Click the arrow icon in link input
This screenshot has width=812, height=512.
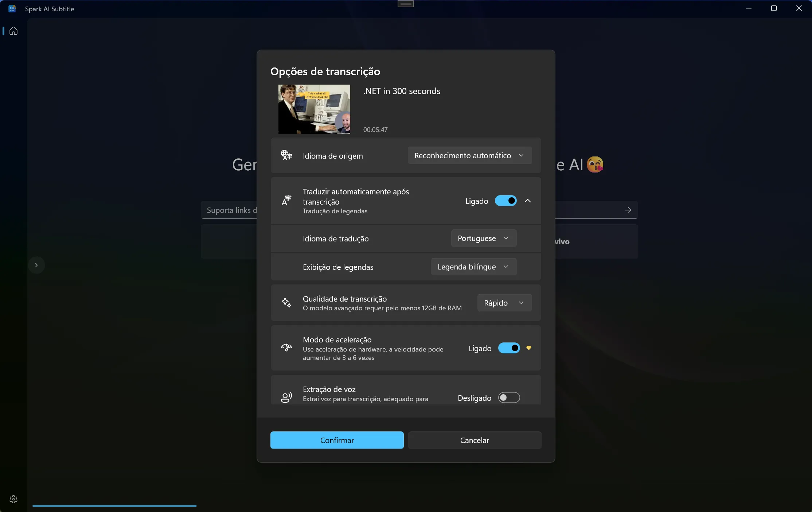pyautogui.click(x=628, y=210)
